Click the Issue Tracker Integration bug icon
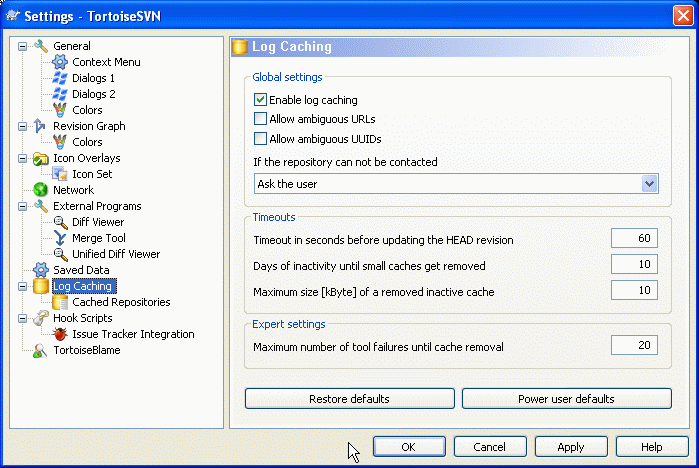Screen dimensions: 699x468 point(60,334)
